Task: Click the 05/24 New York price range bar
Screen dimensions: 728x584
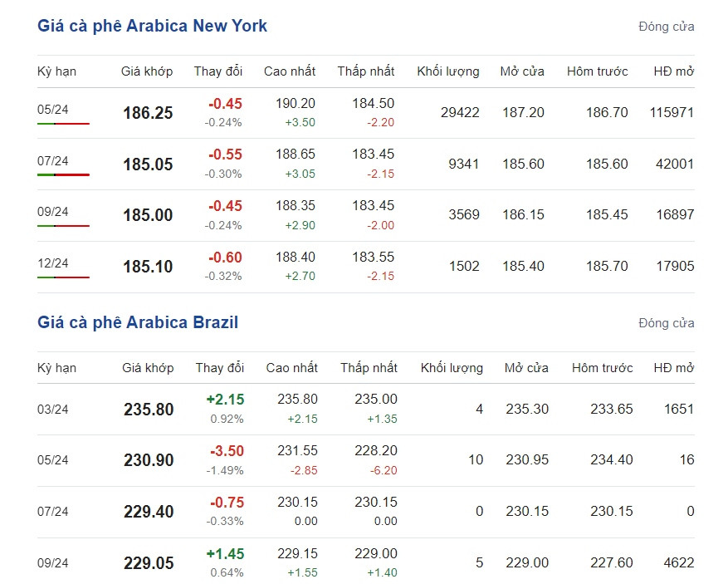Action: pyautogui.click(x=63, y=124)
